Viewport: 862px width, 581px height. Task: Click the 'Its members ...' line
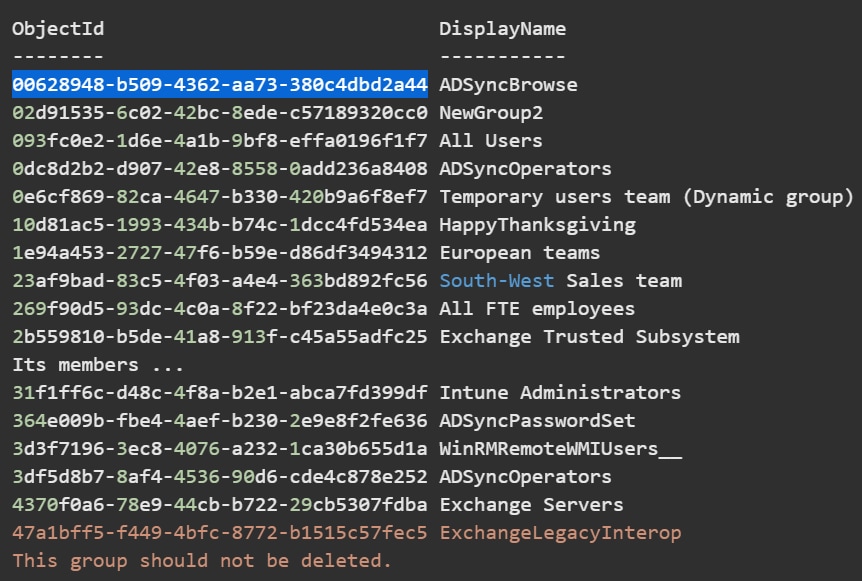point(98,365)
